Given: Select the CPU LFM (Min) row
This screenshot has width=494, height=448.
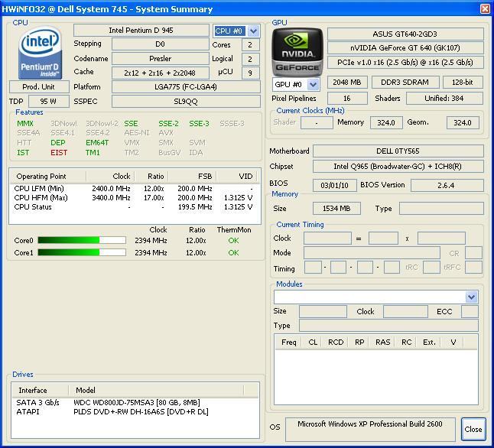Looking at the screenshot, I should click(135, 188).
